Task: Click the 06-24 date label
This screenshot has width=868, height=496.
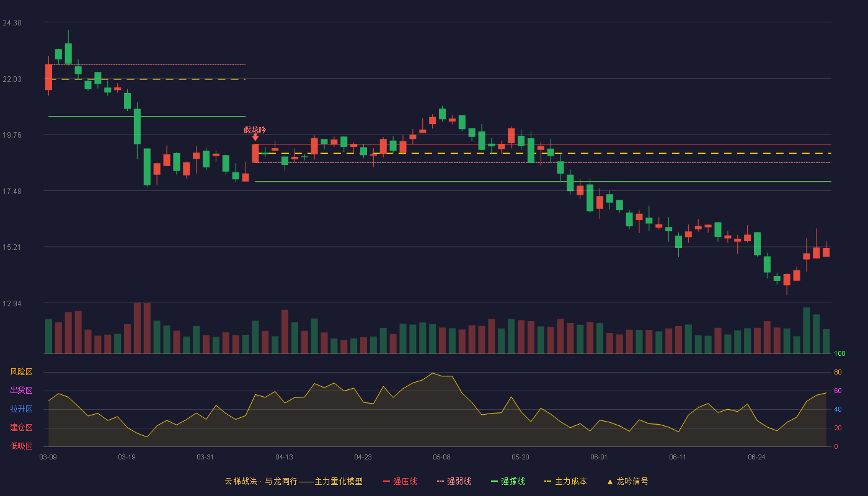Action: click(756, 457)
